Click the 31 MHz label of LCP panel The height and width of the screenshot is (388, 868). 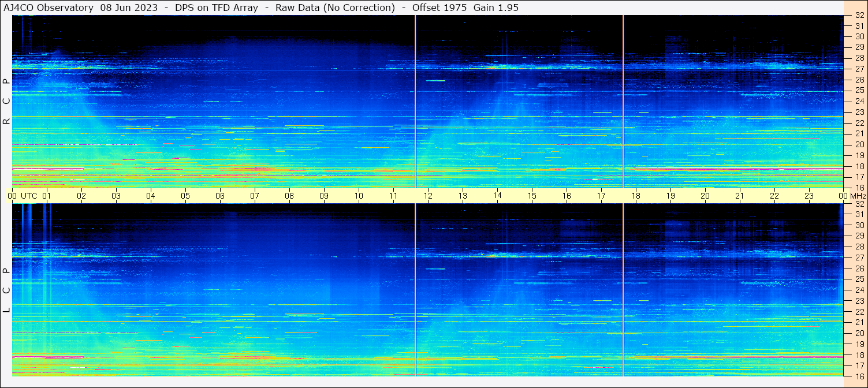tap(859, 214)
